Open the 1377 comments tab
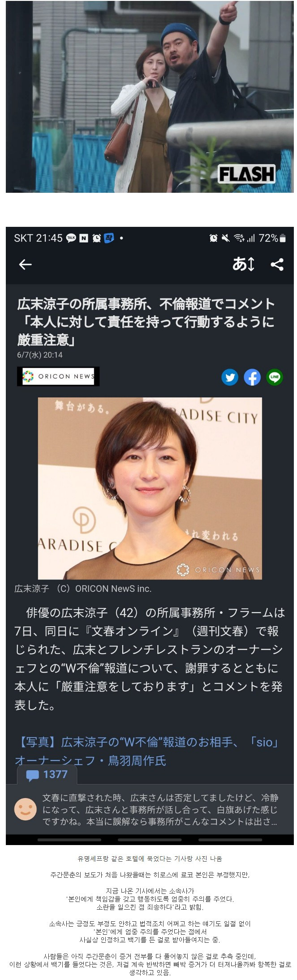297x980 pixels. (47, 775)
